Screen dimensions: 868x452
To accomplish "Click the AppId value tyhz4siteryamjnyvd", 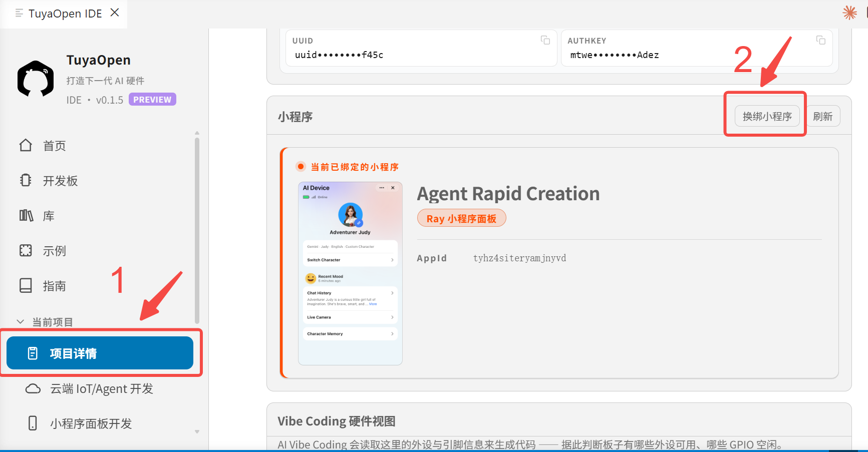I will [x=519, y=258].
